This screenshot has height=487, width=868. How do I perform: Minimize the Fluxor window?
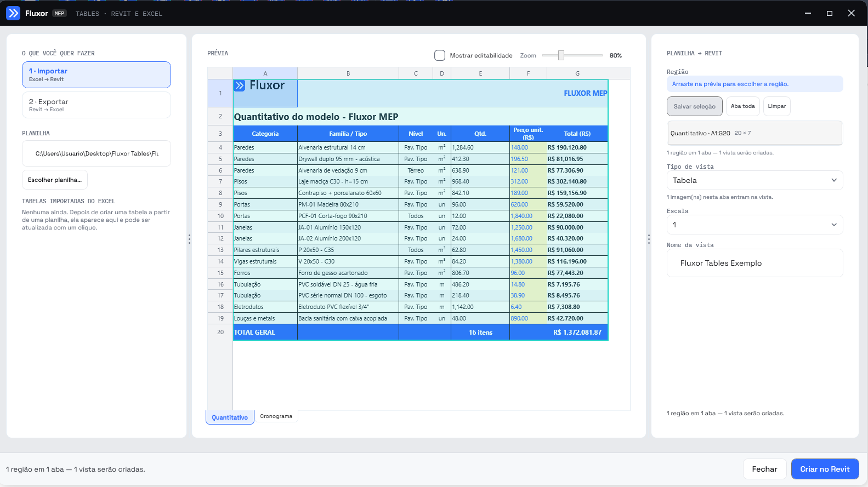tap(808, 13)
